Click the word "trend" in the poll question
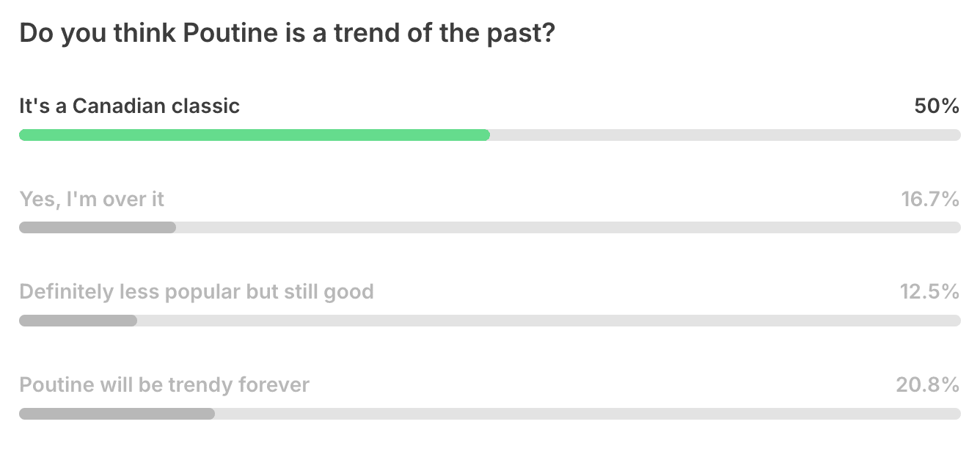 pos(365,34)
